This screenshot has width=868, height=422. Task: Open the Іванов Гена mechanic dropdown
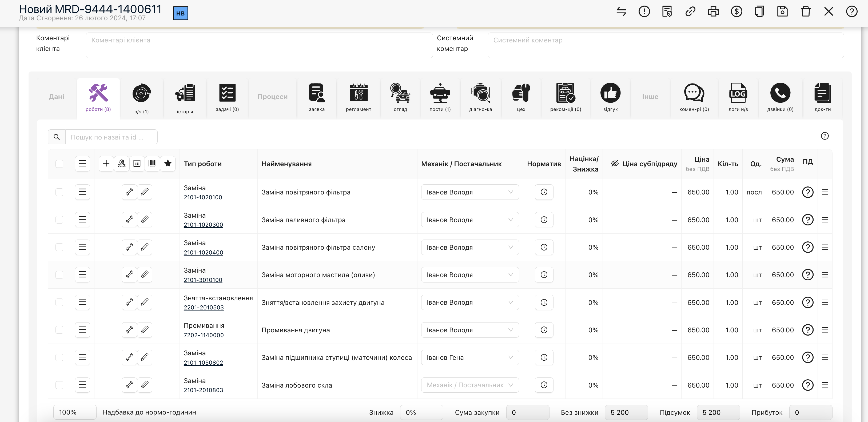(x=470, y=357)
